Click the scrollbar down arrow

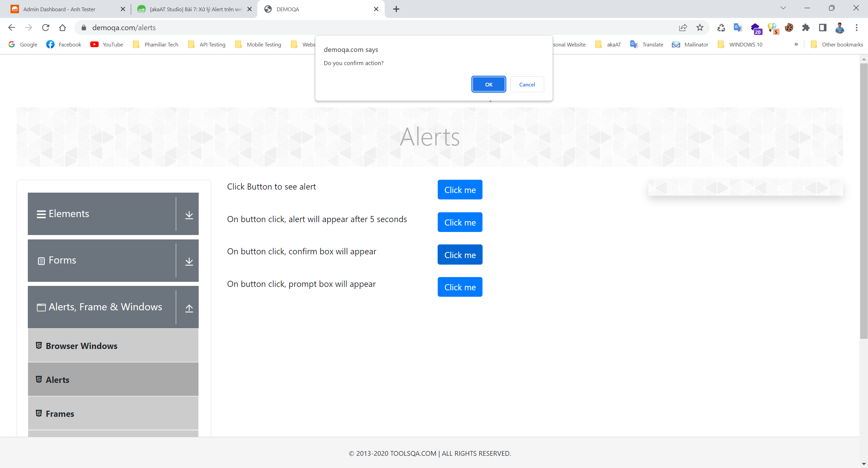click(x=864, y=464)
